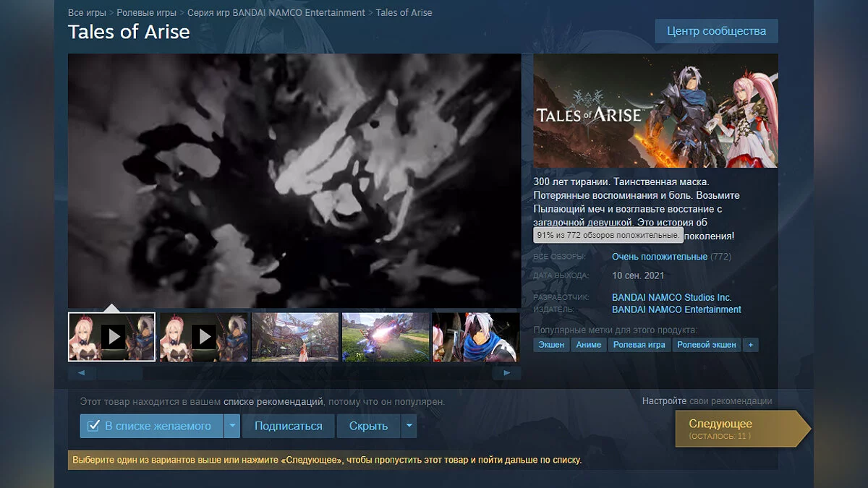Select the 'Аниме' tag
868x488 pixels.
(589, 345)
